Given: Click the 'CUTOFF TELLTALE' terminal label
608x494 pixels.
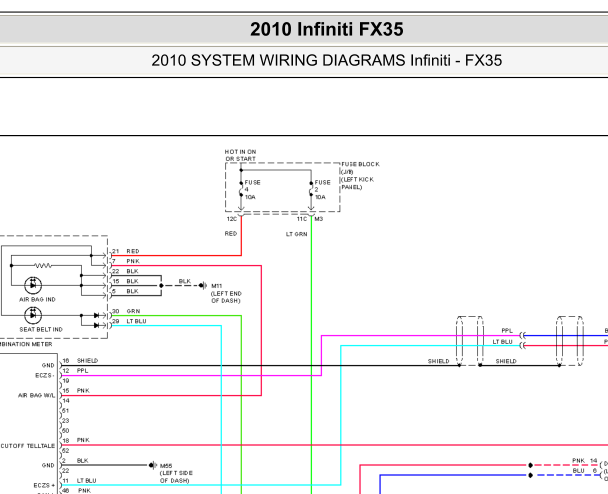Looking at the screenshot, I should [x=28, y=446].
